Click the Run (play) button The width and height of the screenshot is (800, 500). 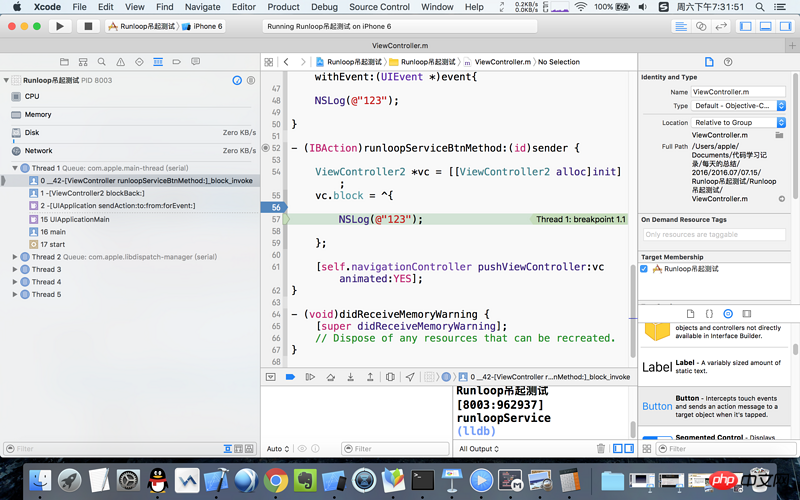[x=60, y=26]
